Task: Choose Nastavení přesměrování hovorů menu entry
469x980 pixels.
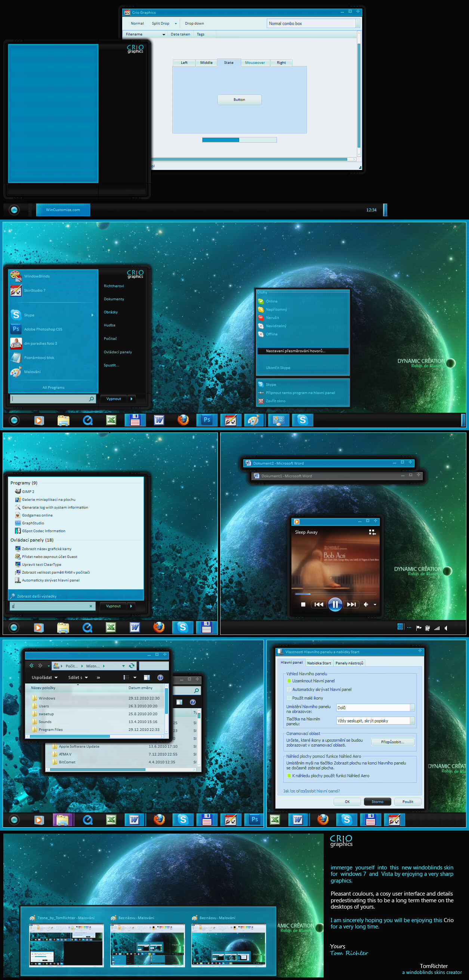Action: (303, 351)
